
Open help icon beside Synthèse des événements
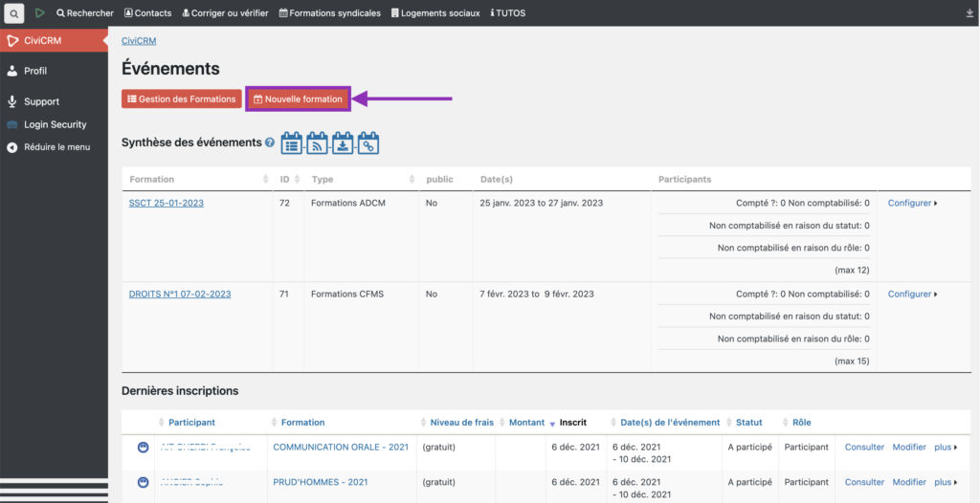(x=270, y=143)
